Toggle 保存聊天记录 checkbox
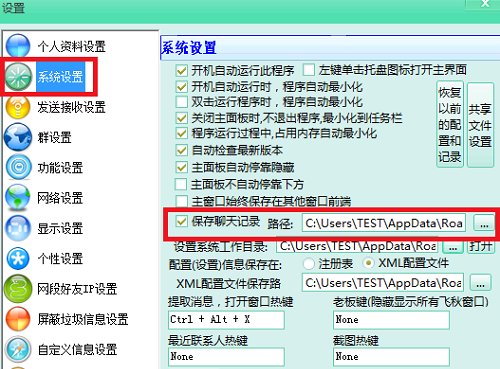Viewport: 500px width, 369px height. pos(181,221)
